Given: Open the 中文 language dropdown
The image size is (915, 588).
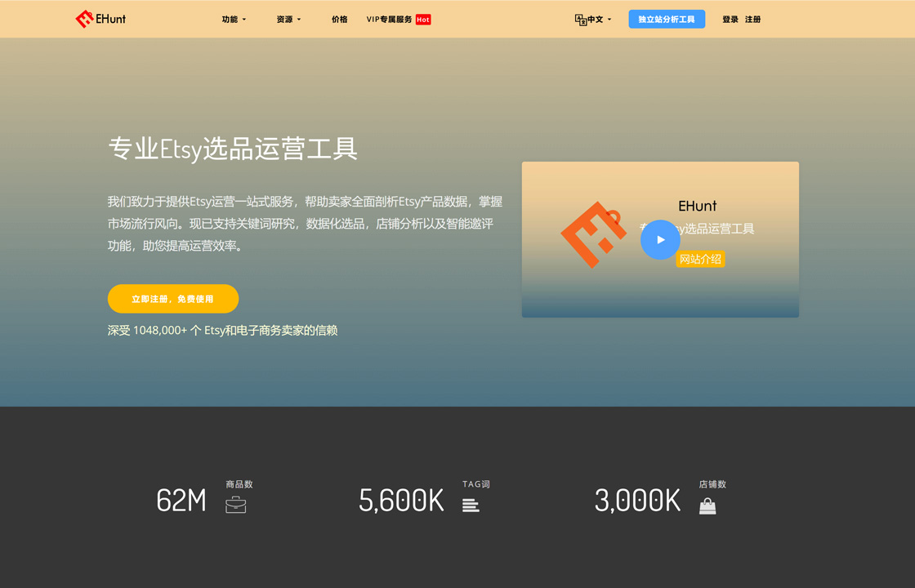Looking at the screenshot, I should coord(600,20).
